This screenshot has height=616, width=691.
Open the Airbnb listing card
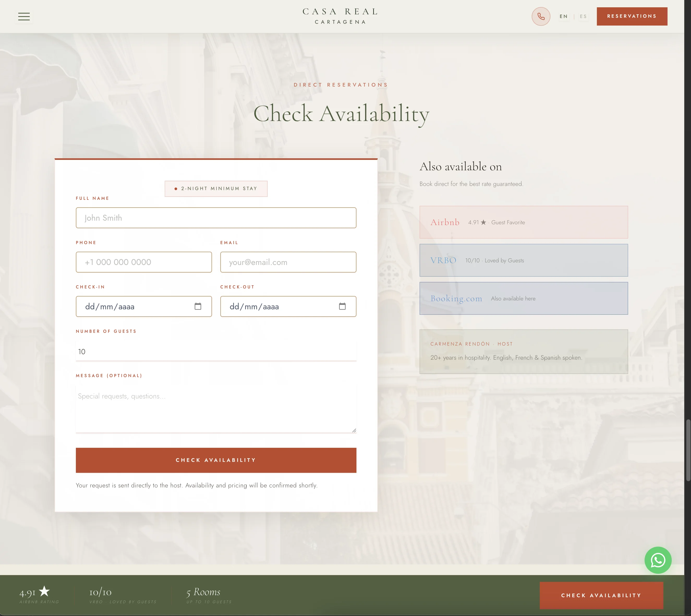524,222
